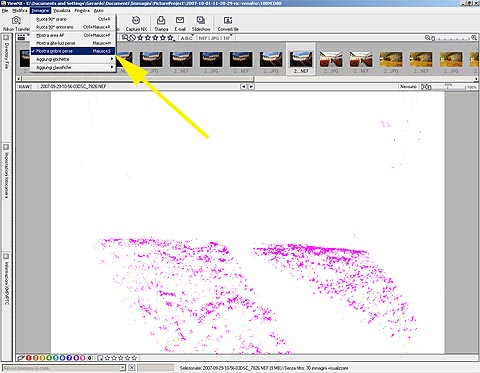Image resolution: width=480 pixels, height=373 pixels.
Task: Click the NEF file type filter
Action: pos(203,38)
